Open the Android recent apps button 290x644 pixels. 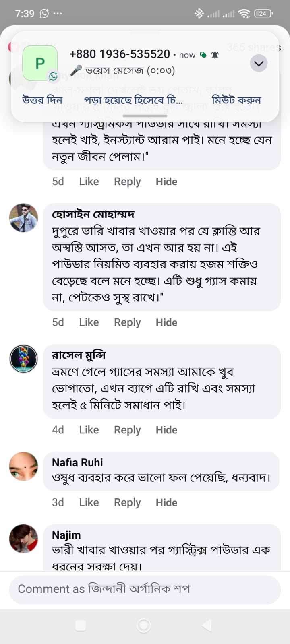coord(81,625)
